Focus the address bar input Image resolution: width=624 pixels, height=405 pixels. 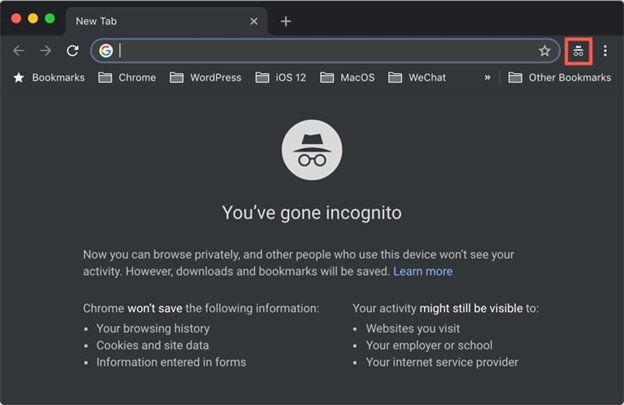click(x=326, y=51)
